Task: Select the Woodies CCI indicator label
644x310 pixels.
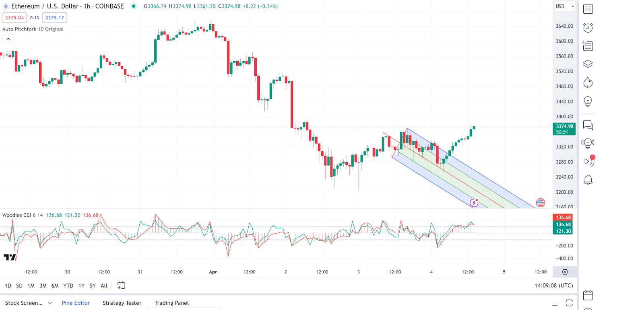Action: pos(23,215)
